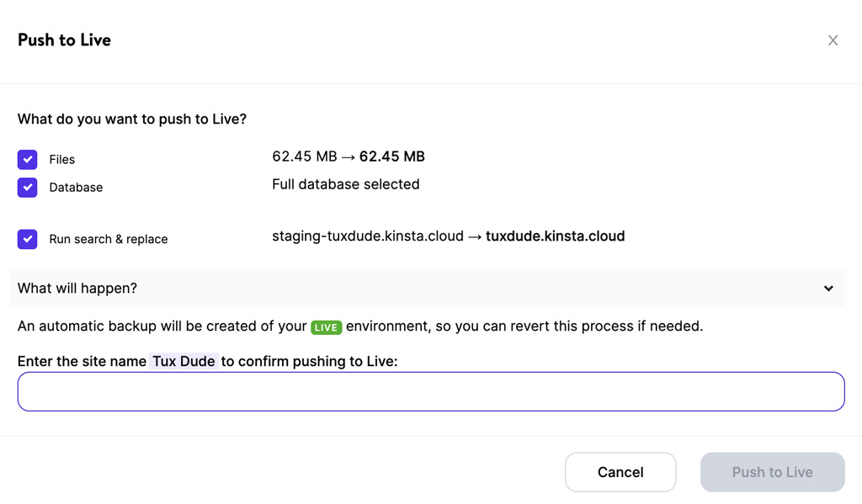Viewport: 862px width, 504px height.
Task: Click the highlighted Tux Dude site name
Action: click(184, 361)
